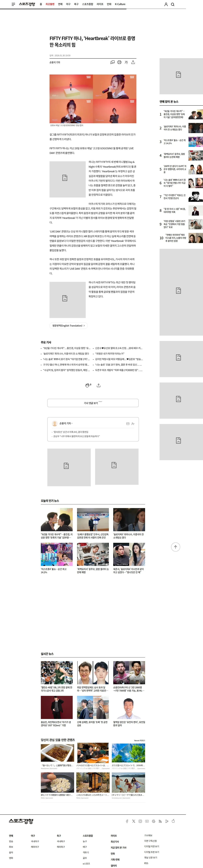The image size is (203, 868).
Task: Open 실시간 뉴스 thumbnail about 신예 김재한
Action: [x=93, y=707]
